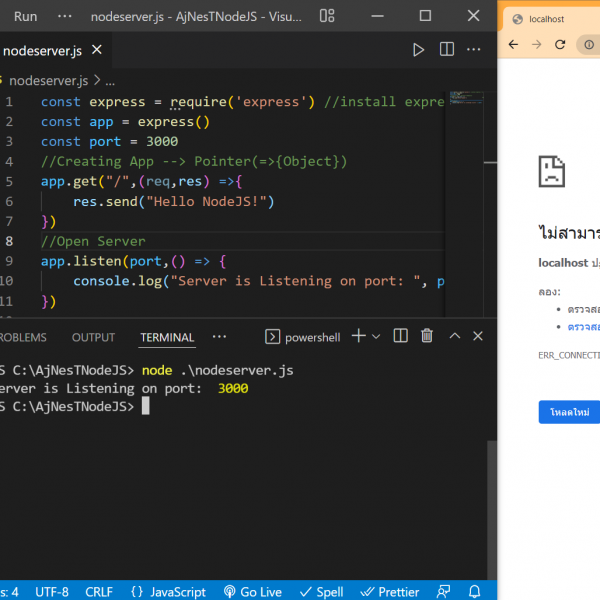Select JavaScript language mode in status bar
Viewport: 600px width, 600px height.
click(168, 591)
